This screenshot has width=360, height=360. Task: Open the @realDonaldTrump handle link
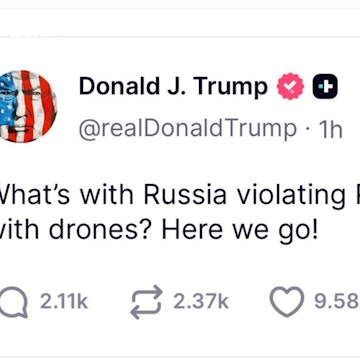pos(188,128)
